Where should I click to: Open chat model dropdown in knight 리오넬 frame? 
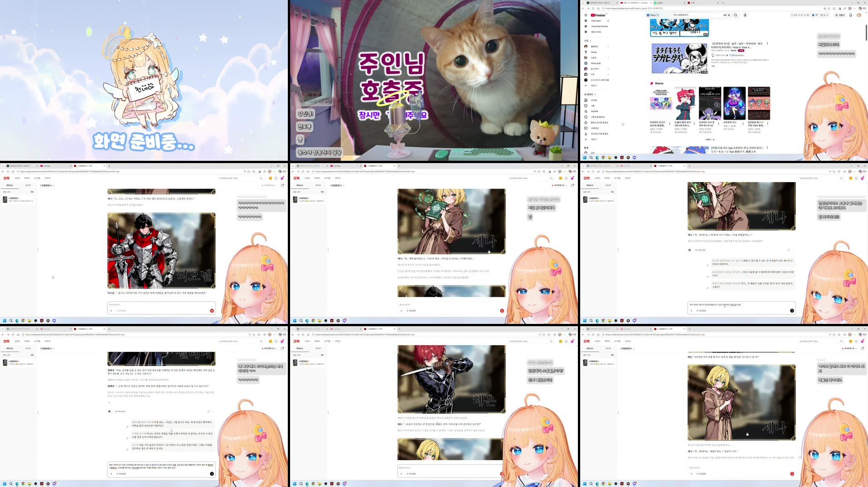click(270, 185)
